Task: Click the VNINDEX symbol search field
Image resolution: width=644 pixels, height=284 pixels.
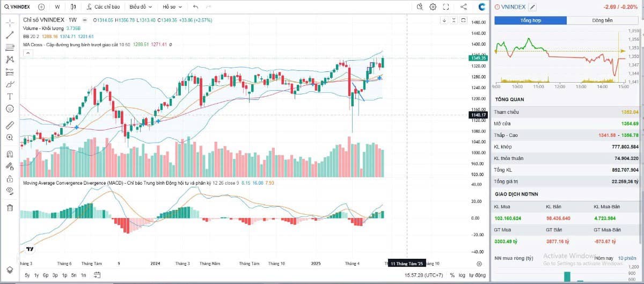Action: [x=18, y=7]
